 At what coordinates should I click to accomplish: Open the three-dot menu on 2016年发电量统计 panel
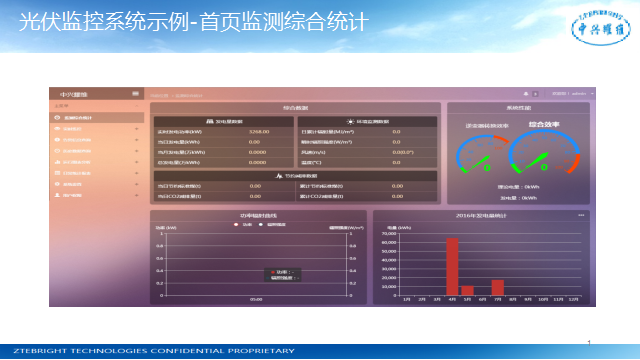click(581, 215)
